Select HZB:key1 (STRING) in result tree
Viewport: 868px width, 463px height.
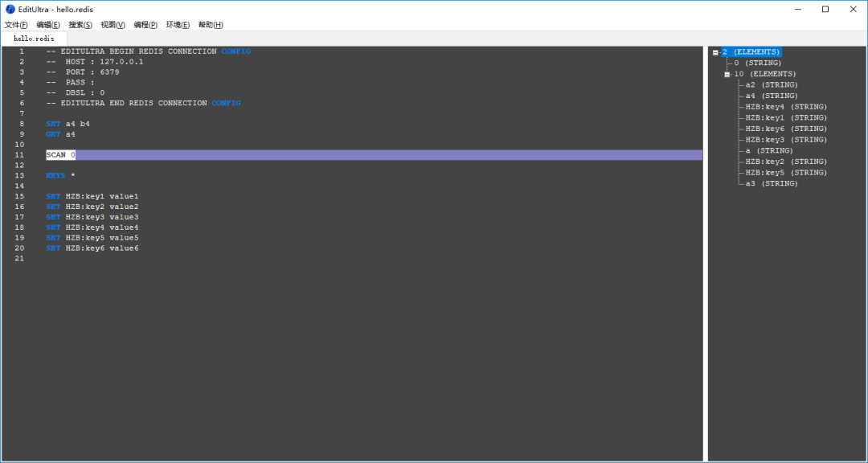(786, 118)
